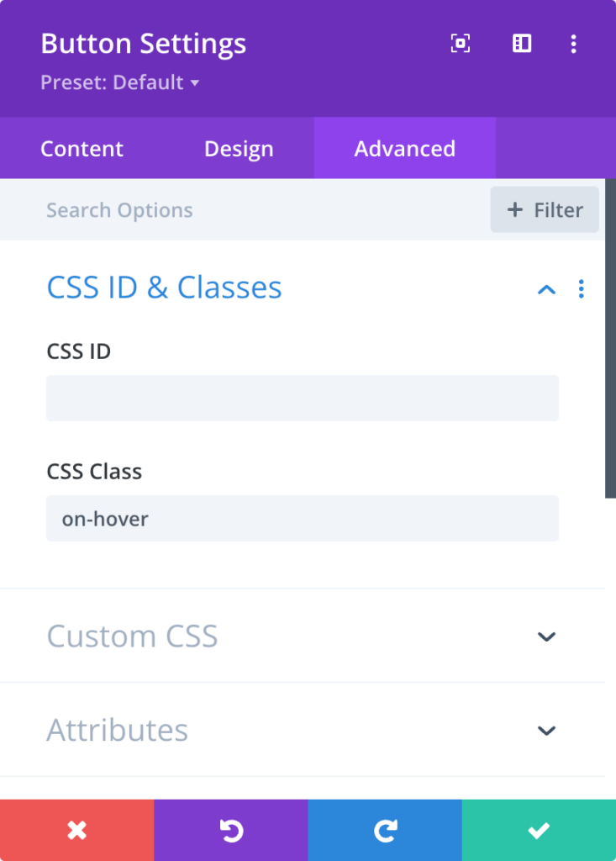Click the Filter button label
The width and height of the screenshot is (616, 861).
(558, 209)
